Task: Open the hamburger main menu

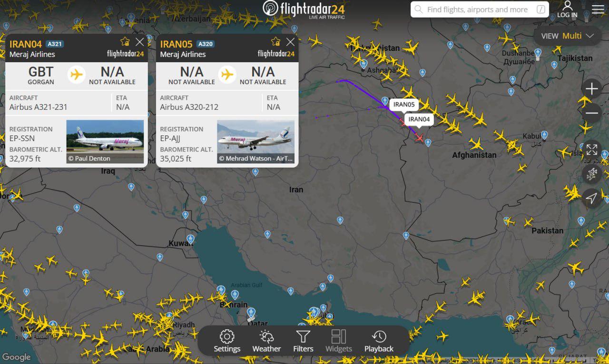Action: coord(598,10)
